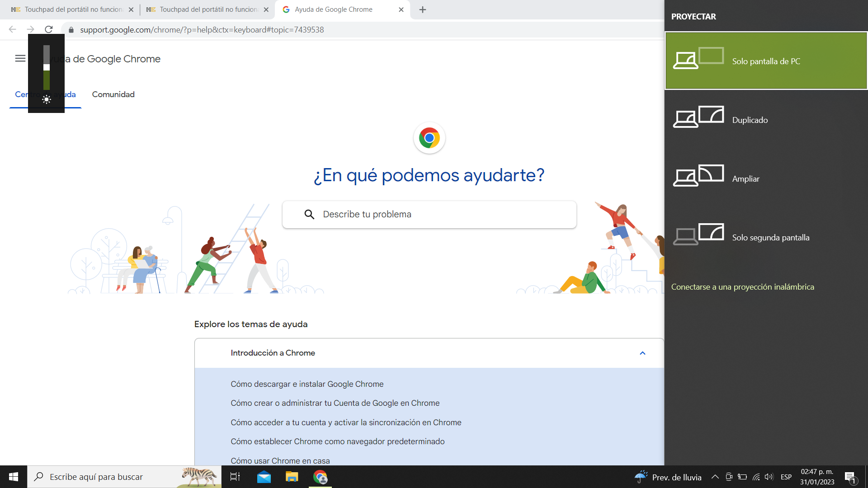This screenshot has width=868, height=488.
Task: Click the zebra image in taskbar search
Action: 199,477
